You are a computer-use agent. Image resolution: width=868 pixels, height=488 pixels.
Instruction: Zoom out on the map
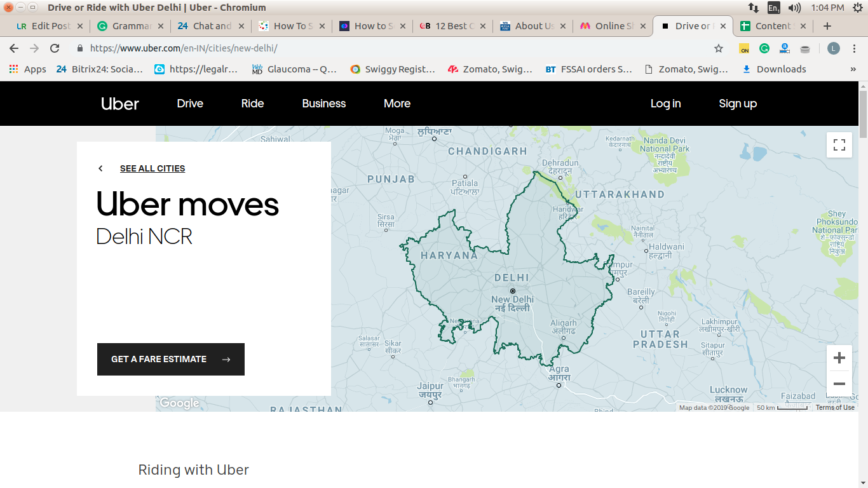(x=839, y=384)
